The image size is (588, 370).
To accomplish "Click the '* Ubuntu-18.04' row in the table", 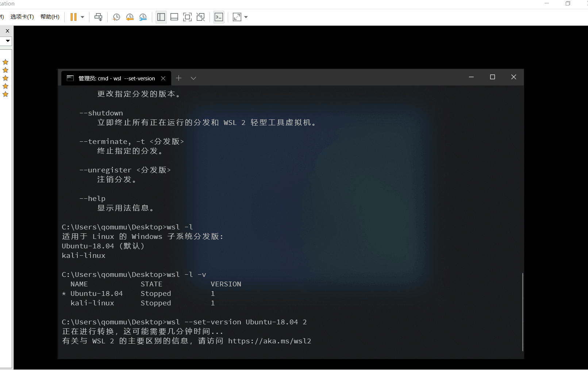I will [138, 293].
